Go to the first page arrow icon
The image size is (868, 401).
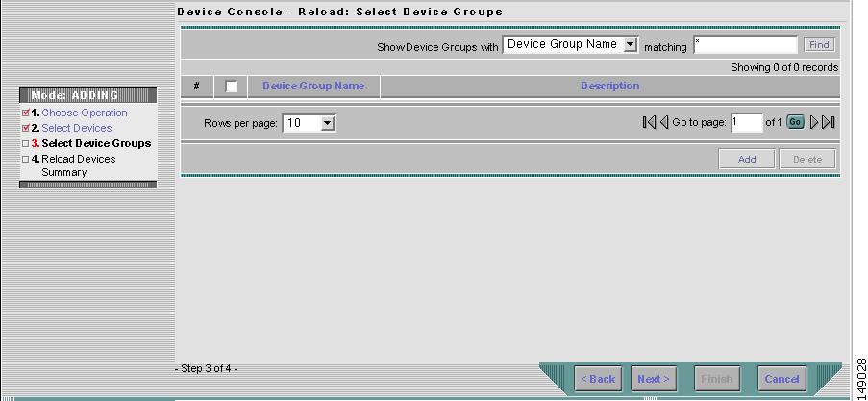[649, 122]
